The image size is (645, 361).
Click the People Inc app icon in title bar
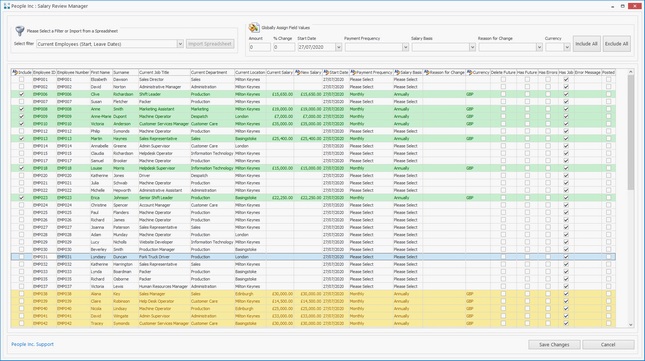tap(7, 6)
